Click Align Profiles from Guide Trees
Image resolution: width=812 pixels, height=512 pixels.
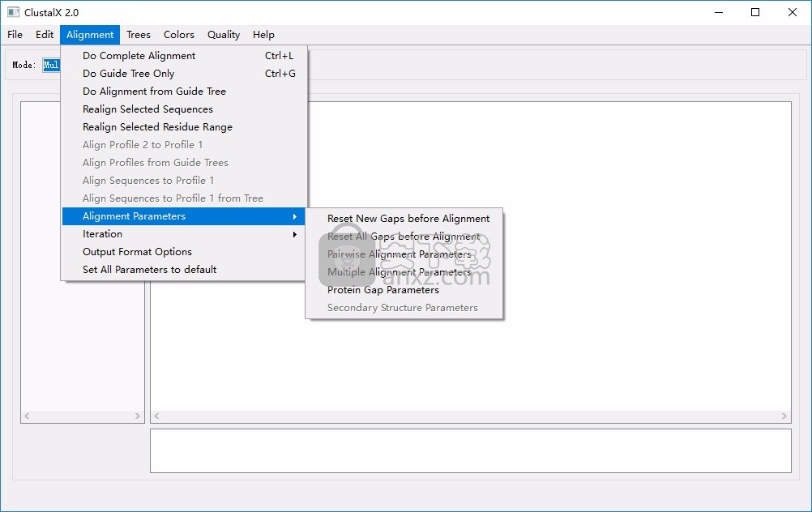(x=184, y=163)
